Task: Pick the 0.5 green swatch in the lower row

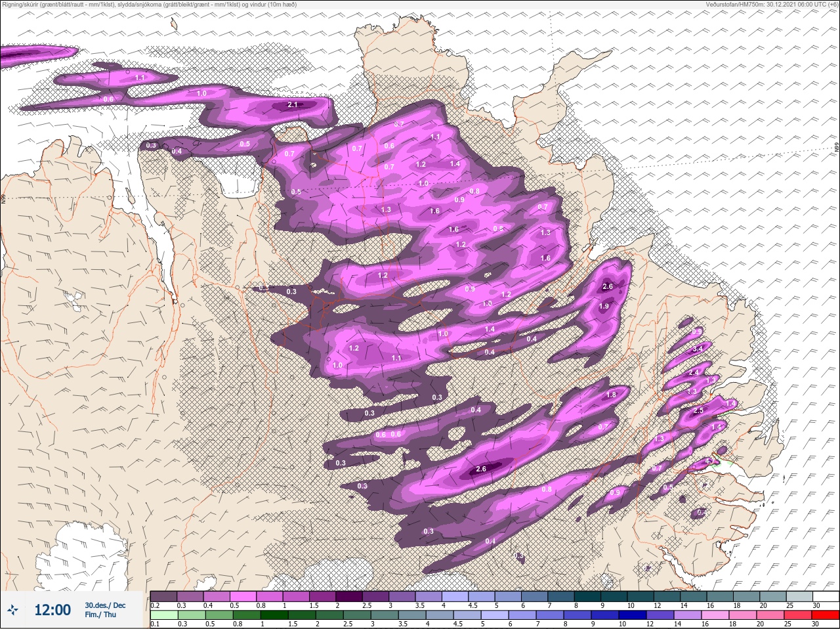Action: [x=219, y=615]
